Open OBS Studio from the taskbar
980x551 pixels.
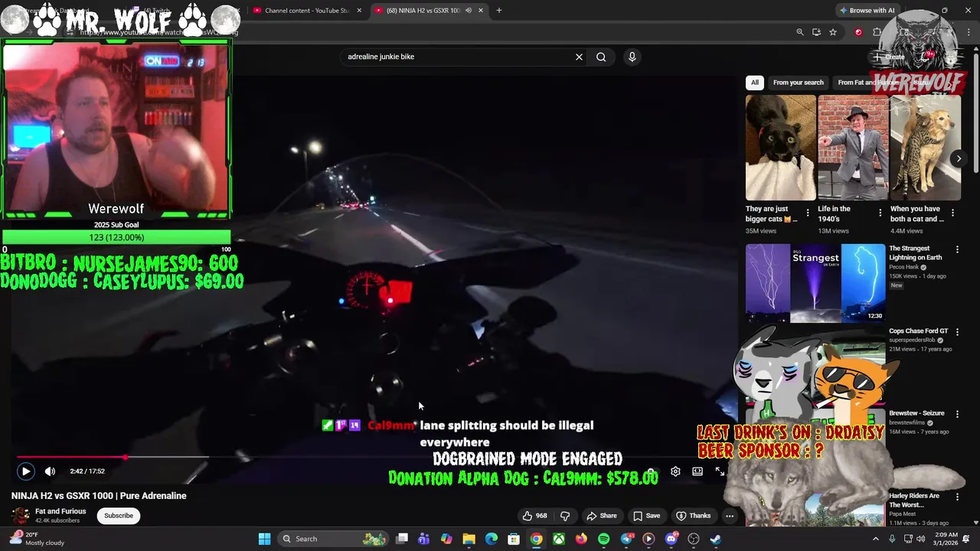click(x=694, y=539)
